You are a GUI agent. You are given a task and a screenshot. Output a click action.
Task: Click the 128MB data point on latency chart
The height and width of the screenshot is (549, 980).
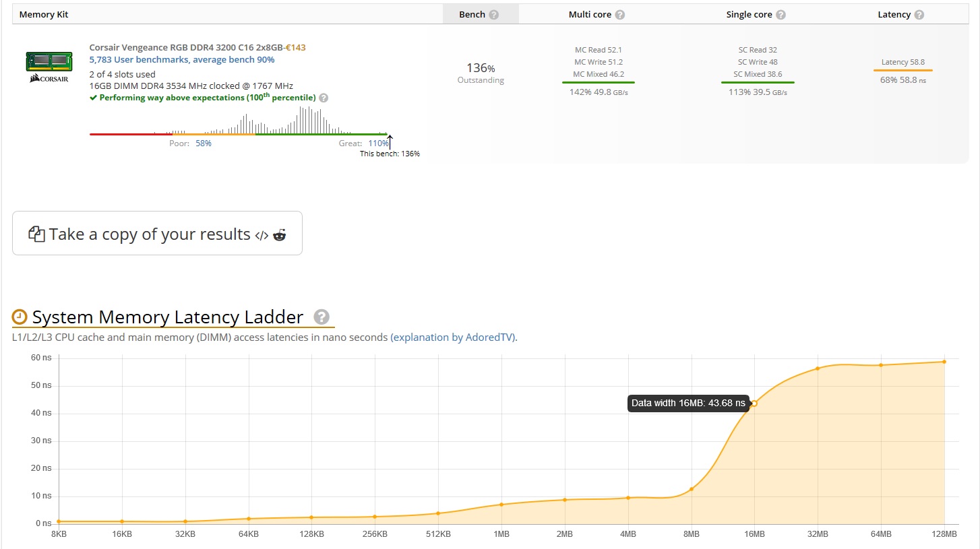point(944,362)
